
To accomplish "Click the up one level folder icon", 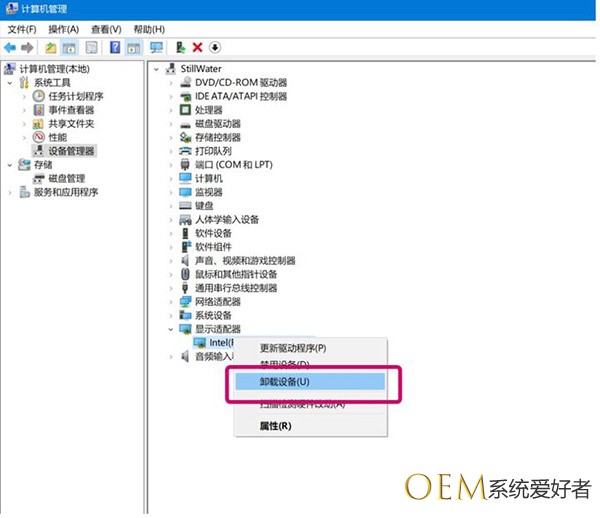I will [51, 47].
